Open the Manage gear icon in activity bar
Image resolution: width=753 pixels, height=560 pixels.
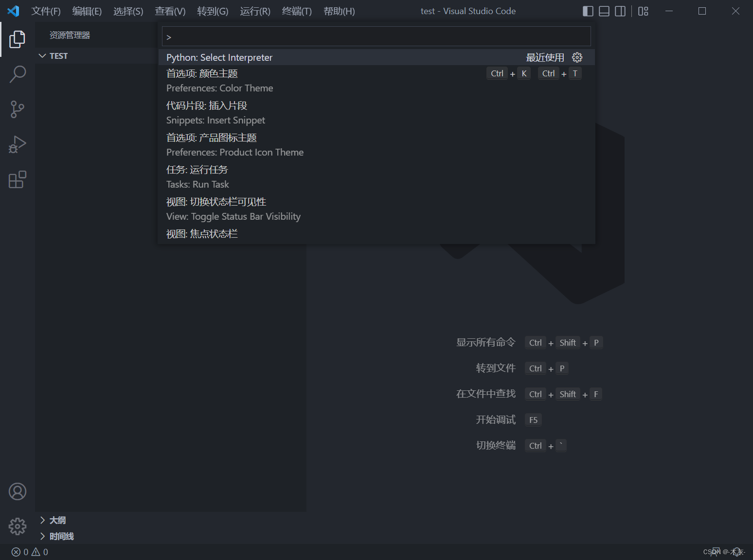pos(17,526)
